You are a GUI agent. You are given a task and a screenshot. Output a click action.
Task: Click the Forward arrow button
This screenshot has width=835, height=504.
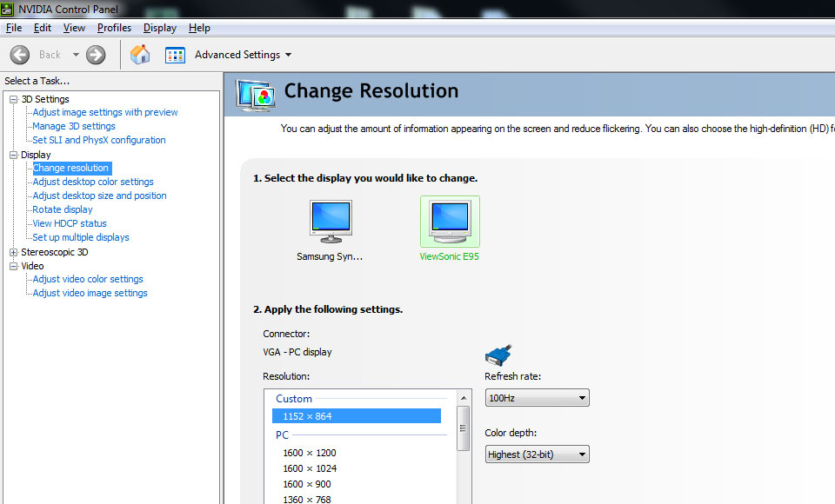pyautogui.click(x=96, y=55)
